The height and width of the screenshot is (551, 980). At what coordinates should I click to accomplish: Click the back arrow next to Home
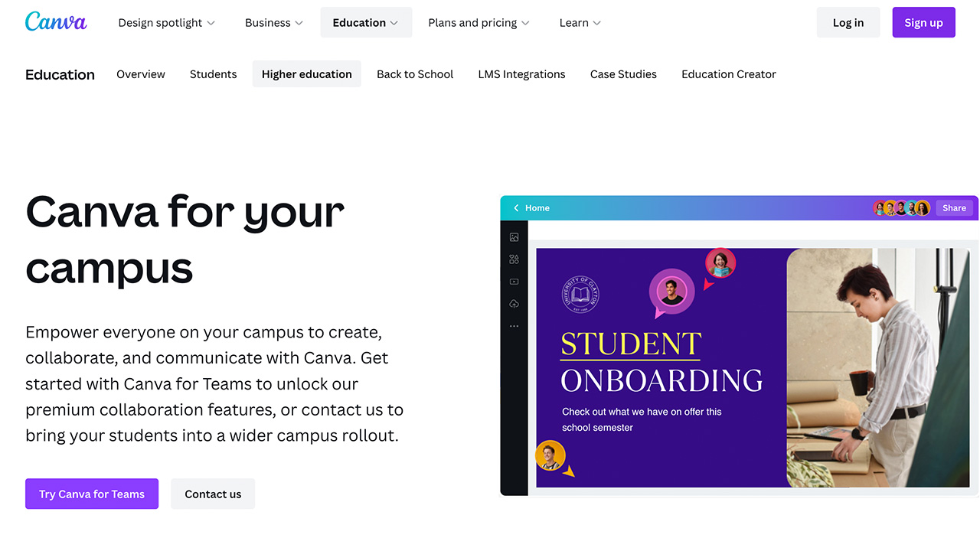[x=516, y=208]
